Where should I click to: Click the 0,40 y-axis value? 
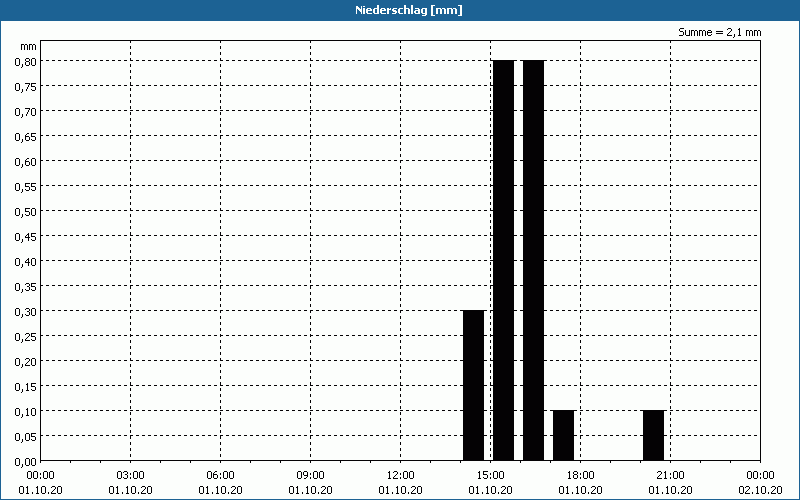coord(26,261)
